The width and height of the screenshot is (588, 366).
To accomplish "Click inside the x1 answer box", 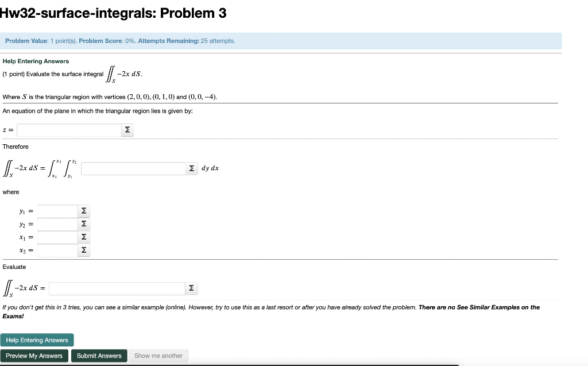I will [x=57, y=237].
